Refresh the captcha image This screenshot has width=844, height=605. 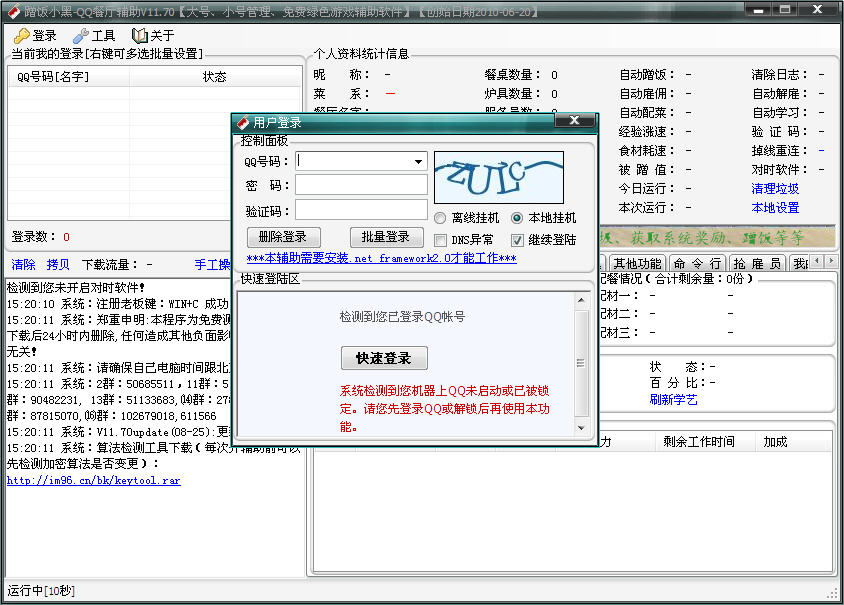499,178
